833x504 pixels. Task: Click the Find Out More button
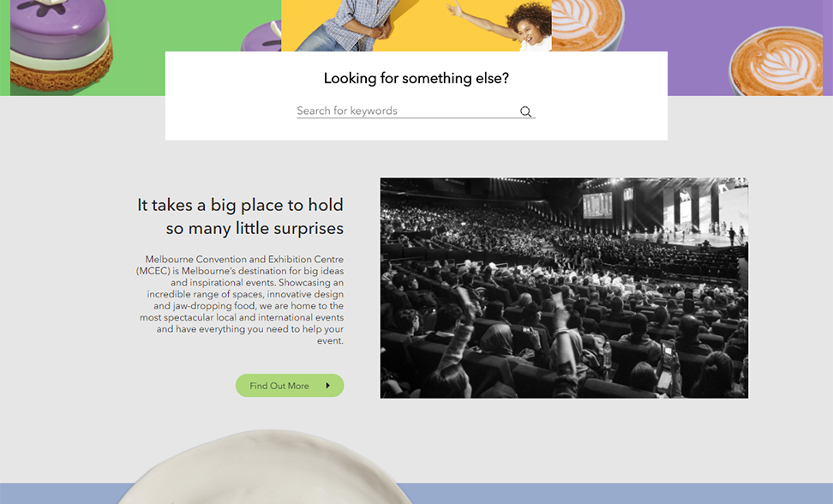[290, 386]
